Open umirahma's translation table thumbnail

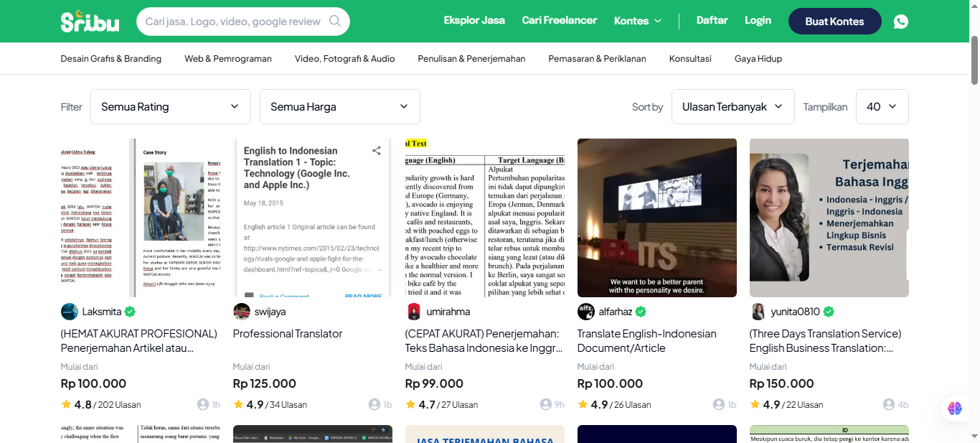click(485, 218)
